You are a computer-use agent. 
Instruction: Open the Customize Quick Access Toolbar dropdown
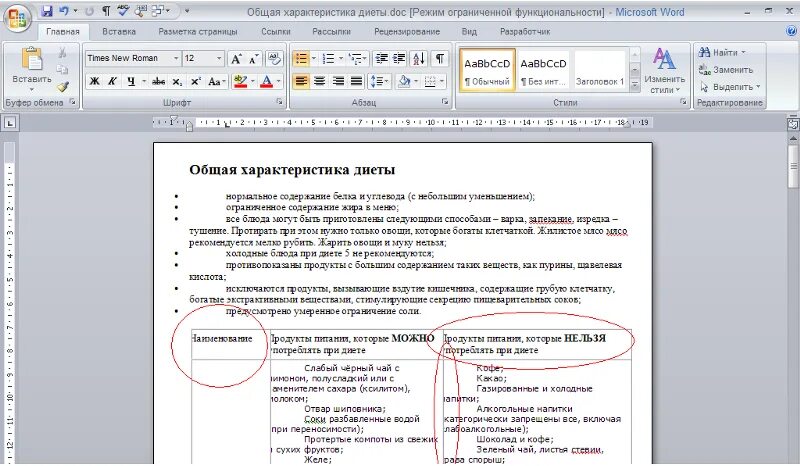click(187, 11)
